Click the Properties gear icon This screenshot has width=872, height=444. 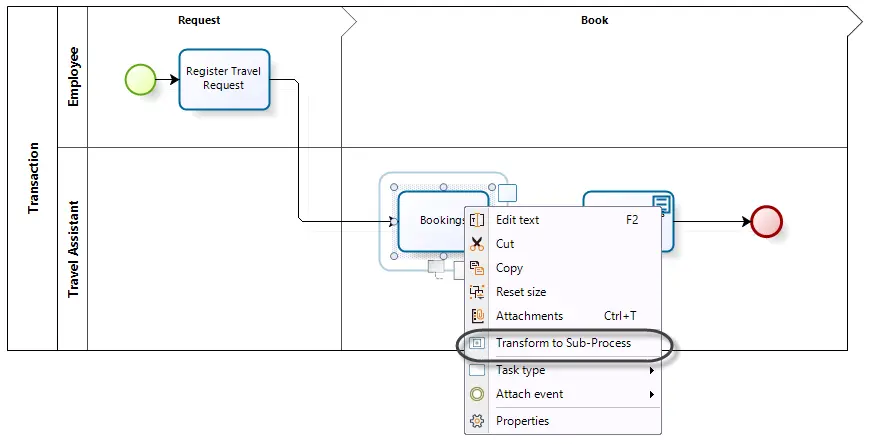477,421
